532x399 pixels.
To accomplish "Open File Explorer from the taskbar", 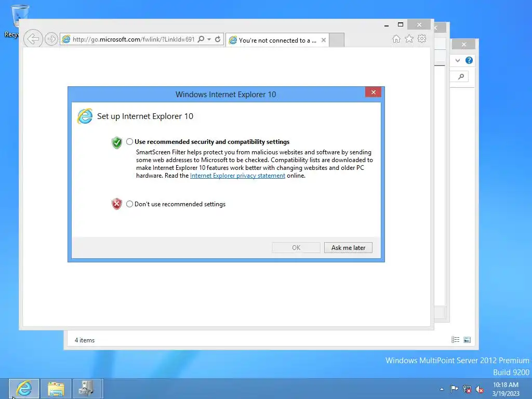I will [56, 389].
